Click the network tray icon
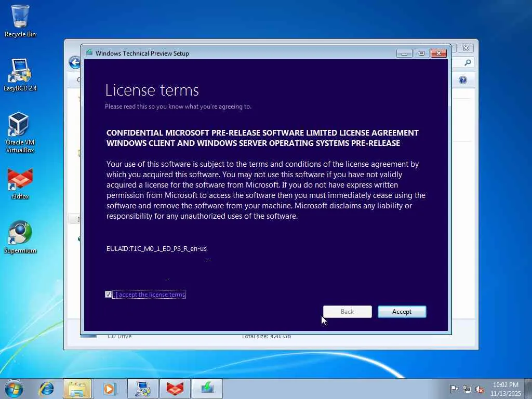 coord(467,389)
